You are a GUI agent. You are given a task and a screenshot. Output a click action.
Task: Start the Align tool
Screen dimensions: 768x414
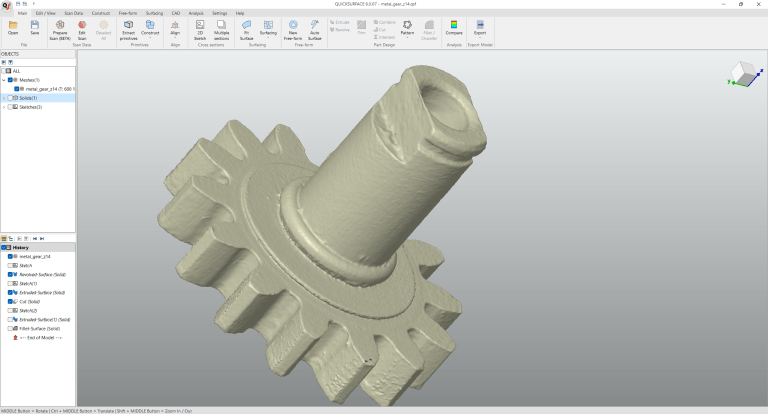175,28
